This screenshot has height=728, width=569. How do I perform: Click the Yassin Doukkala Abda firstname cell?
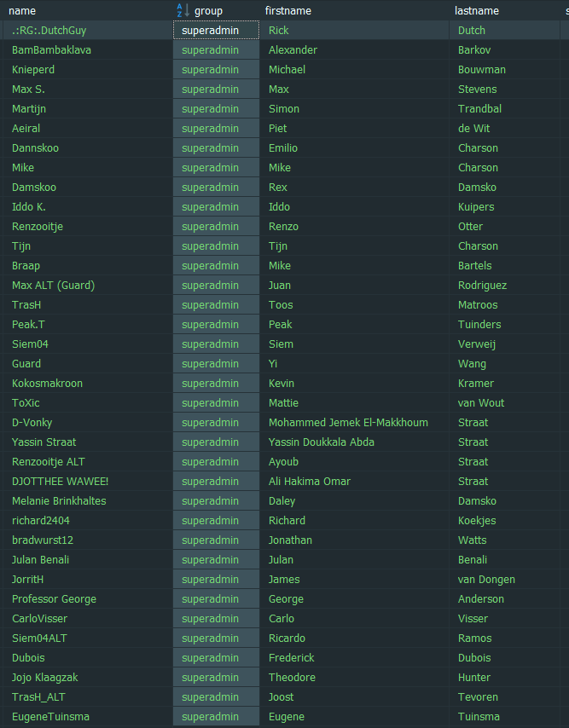coord(322,442)
